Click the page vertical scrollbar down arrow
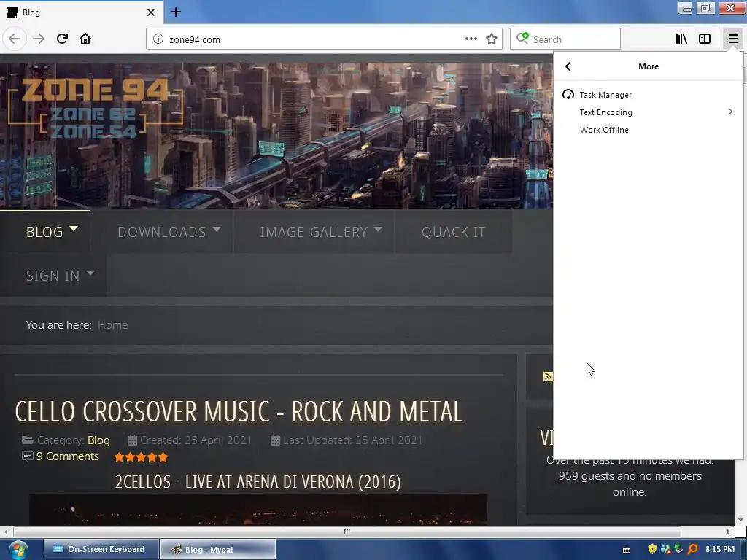Image resolution: width=747 pixels, height=560 pixels. tap(740, 520)
